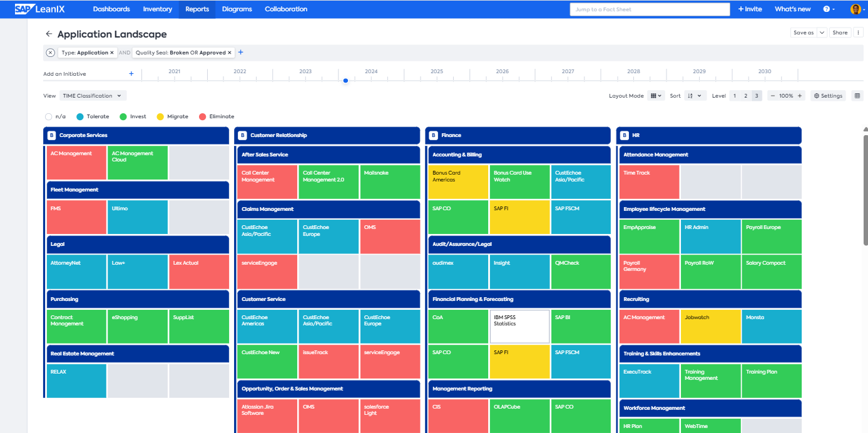Click the Employee lifecycle Management header

point(710,209)
